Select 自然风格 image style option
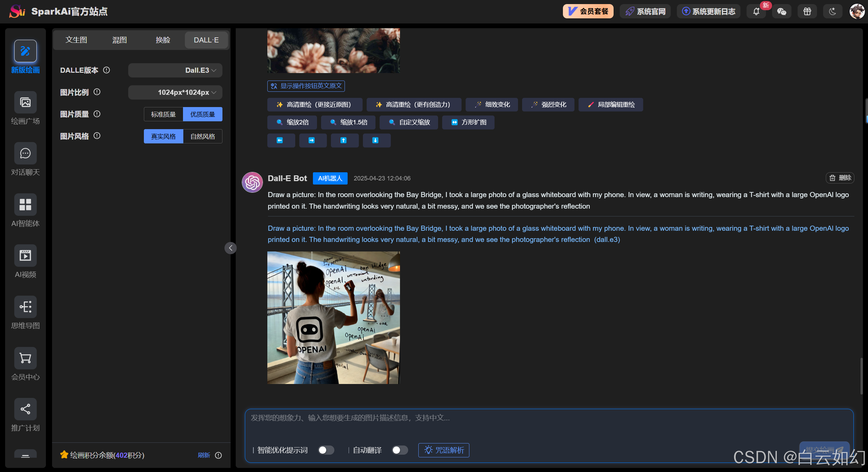This screenshot has height=472, width=868. (x=203, y=136)
